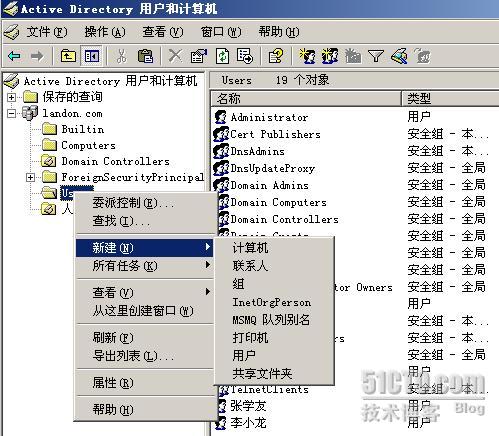Open the 帮助(H) menu bar item
This screenshot has height=436, width=499.
[x=279, y=32]
